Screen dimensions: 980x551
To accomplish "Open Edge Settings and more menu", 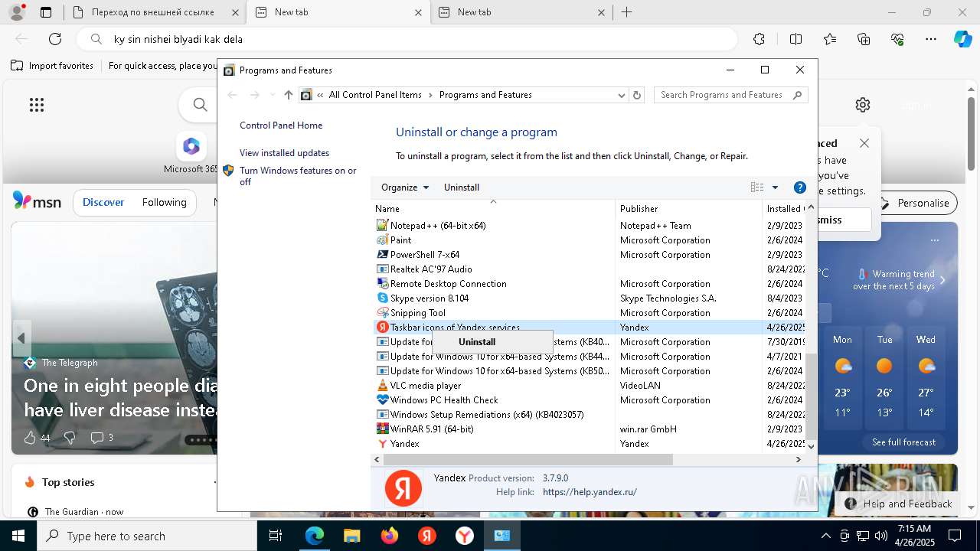I will [x=931, y=39].
